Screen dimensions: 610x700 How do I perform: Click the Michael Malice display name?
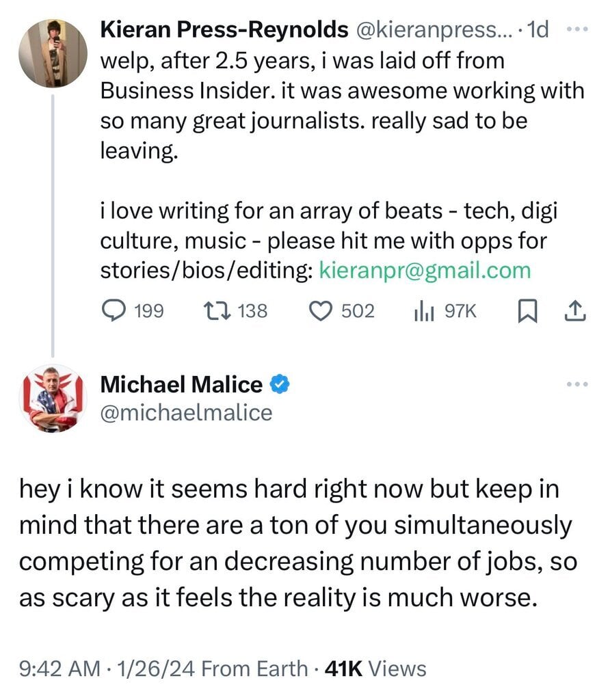[x=181, y=385]
